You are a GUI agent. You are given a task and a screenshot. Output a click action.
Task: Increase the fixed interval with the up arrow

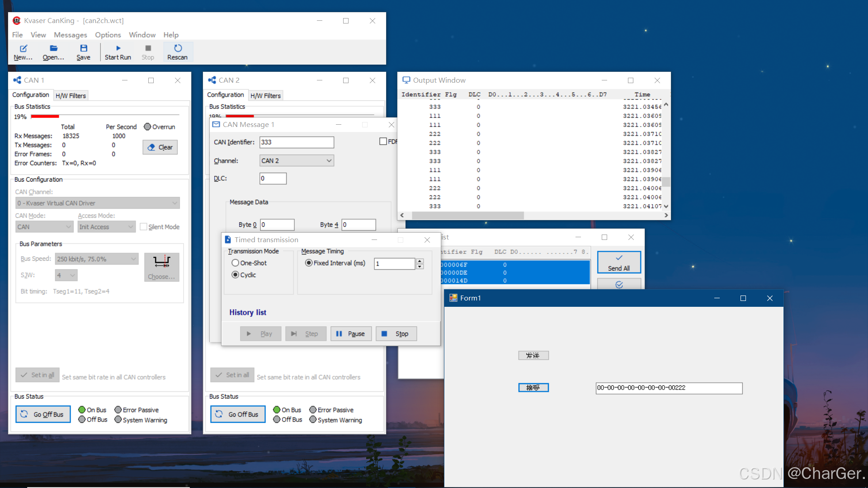tap(420, 261)
